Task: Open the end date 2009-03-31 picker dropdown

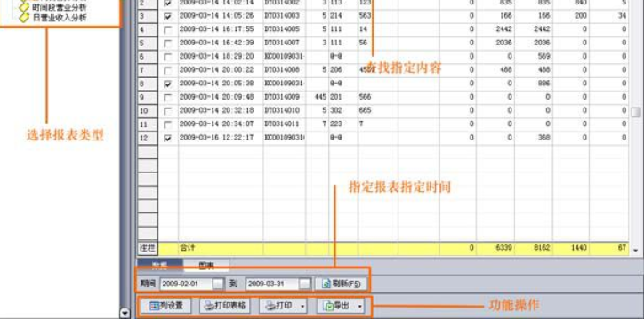Action: (304, 284)
